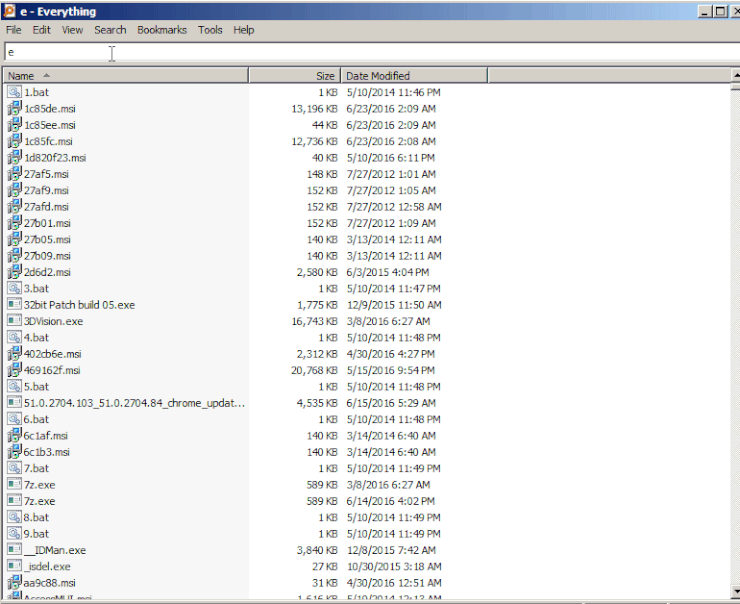
Task: Select the 27b01.msi installer icon
Action: 15,223
